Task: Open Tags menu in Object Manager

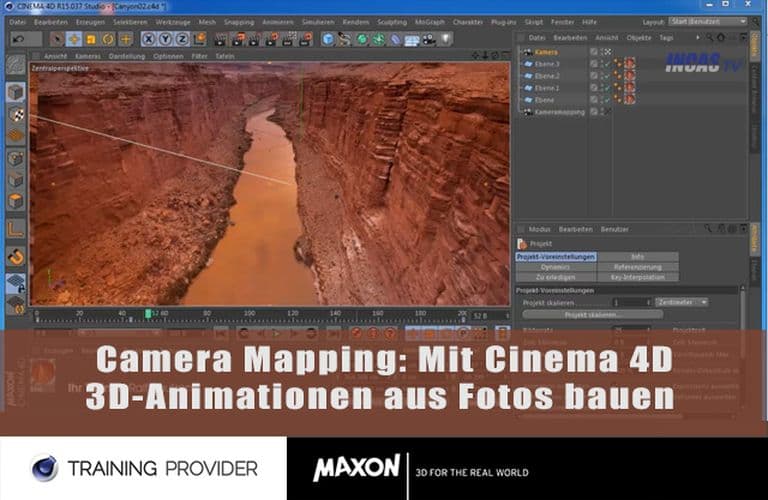Action: point(666,38)
